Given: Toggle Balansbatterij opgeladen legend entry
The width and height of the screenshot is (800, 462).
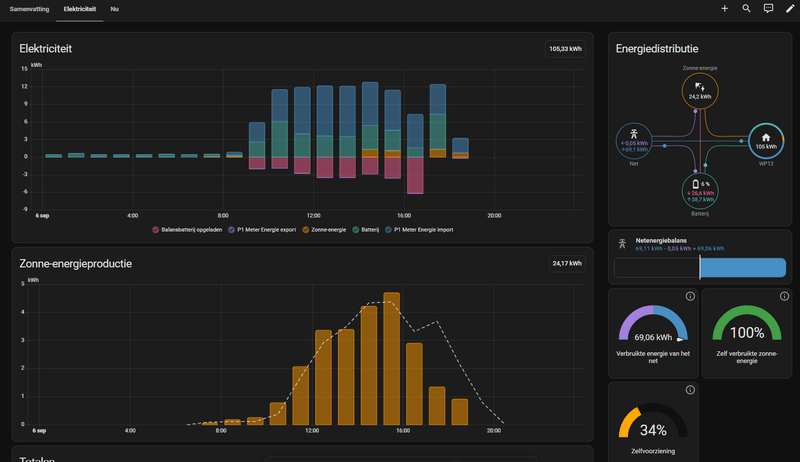Looking at the screenshot, I should click(x=187, y=230).
